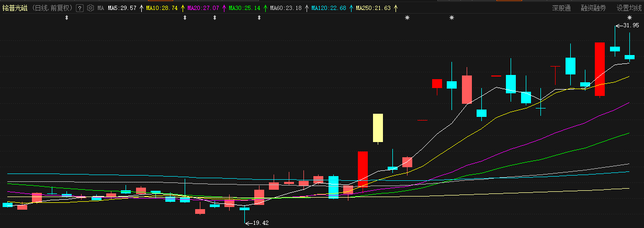Select the MA250:21.63 value
Screen dimensions: 644x228
point(373,8)
